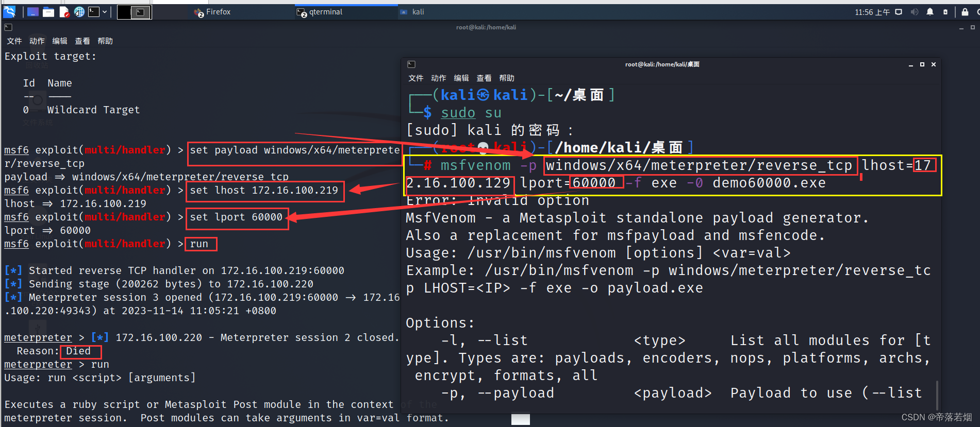Maximize the back root@kali:/home/kali window
This screenshot has height=427, width=980.
(973, 27)
